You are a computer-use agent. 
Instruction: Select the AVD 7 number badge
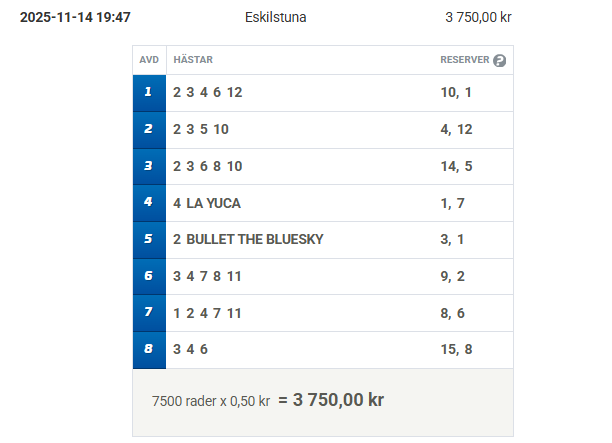(149, 313)
